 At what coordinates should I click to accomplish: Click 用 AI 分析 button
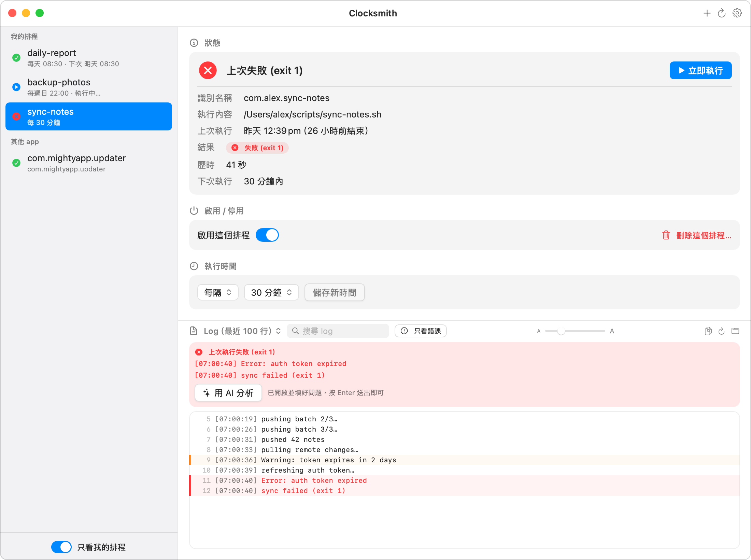[228, 393]
